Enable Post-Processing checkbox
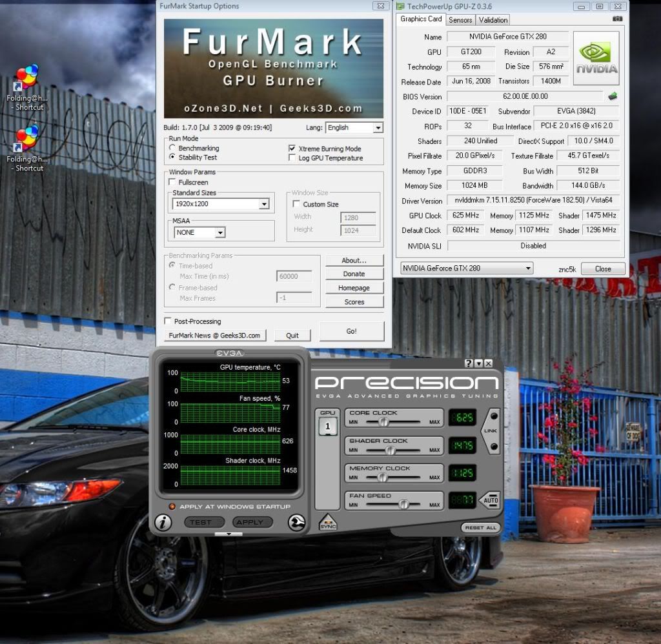The width and height of the screenshot is (661, 644). (x=167, y=321)
